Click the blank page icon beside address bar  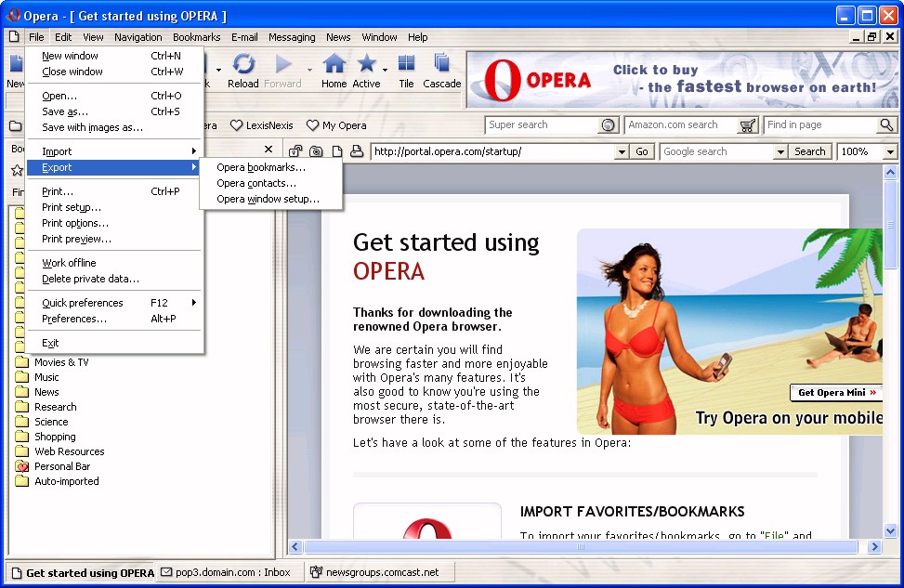(336, 151)
